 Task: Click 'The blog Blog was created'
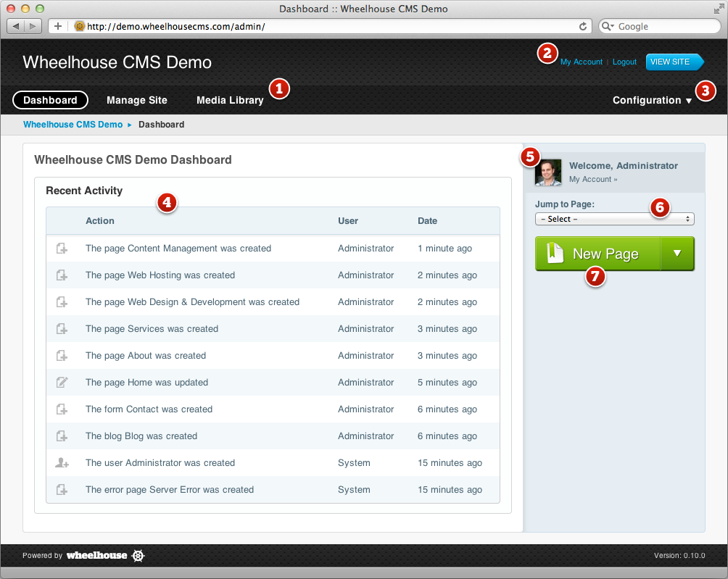coord(141,436)
